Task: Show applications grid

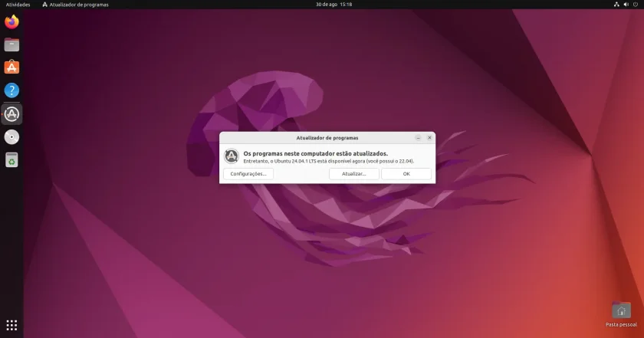Action: (11, 325)
